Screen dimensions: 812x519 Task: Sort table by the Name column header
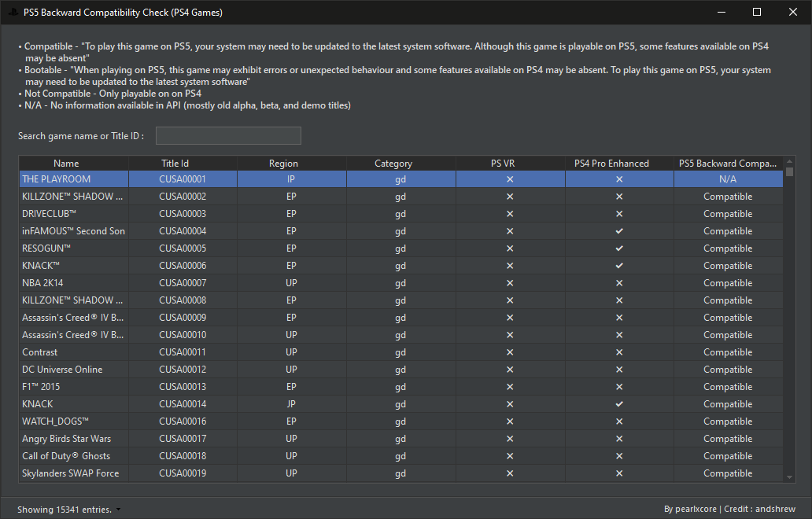click(74, 163)
